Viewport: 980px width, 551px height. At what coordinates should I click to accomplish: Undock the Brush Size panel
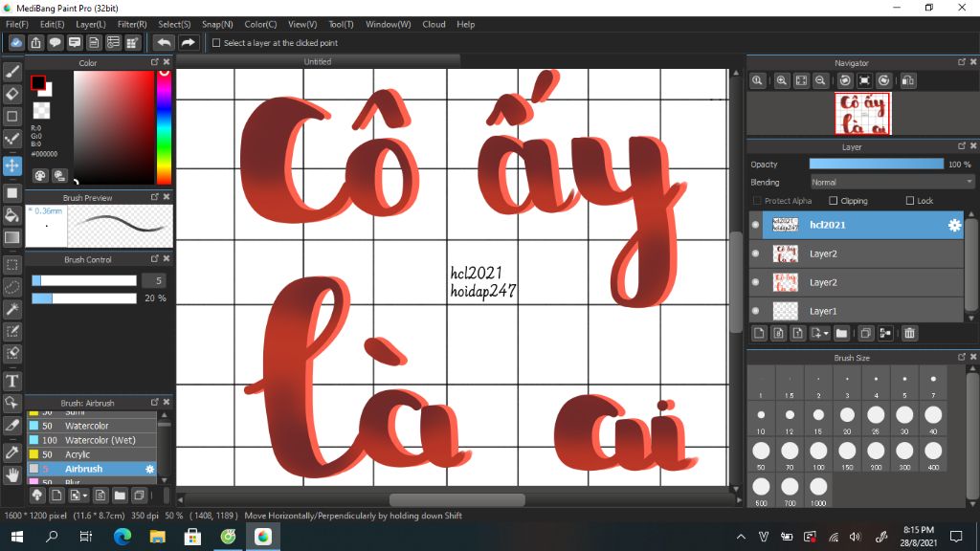[961, 358]
